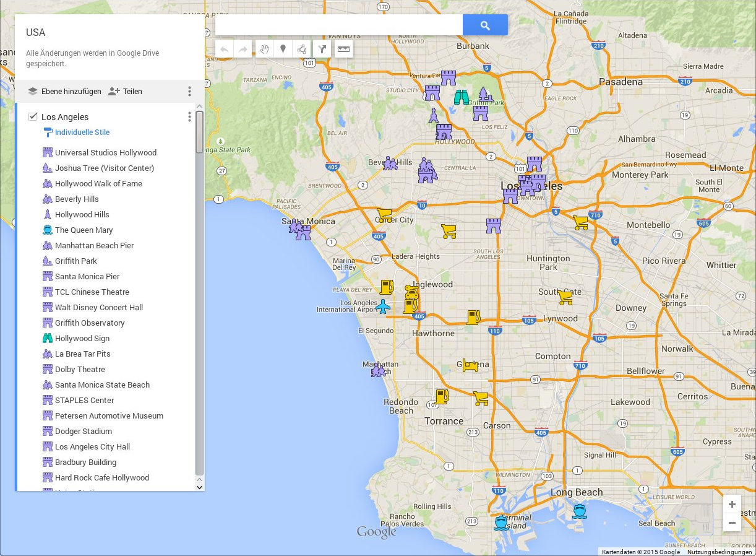Open the Nutzungsbedingungen link
Viewport: 756px width, 556px height.
coord(719,552)
